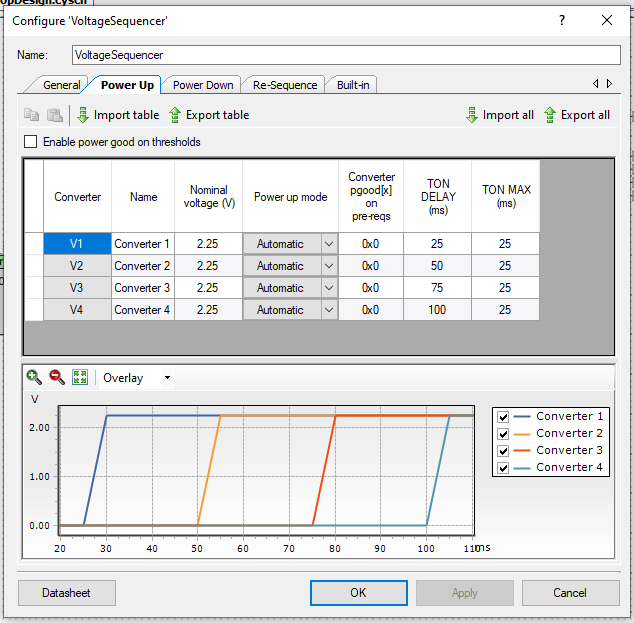This screenshot has height=623, width=634.
Task: Click V2 TON MAX cell 25
Action: (x=505, y=266)
